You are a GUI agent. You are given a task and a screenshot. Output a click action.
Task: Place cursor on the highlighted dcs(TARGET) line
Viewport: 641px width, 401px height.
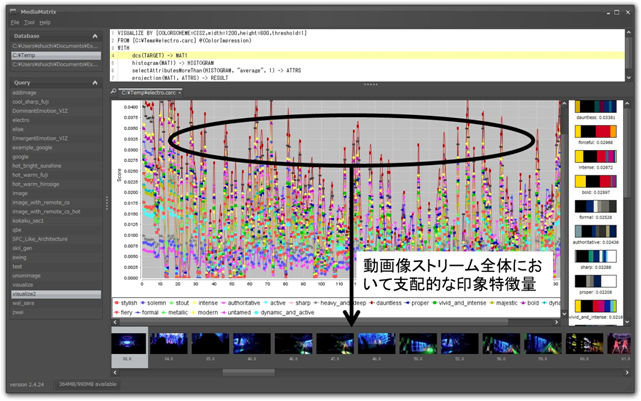click(x=160, y=54)
